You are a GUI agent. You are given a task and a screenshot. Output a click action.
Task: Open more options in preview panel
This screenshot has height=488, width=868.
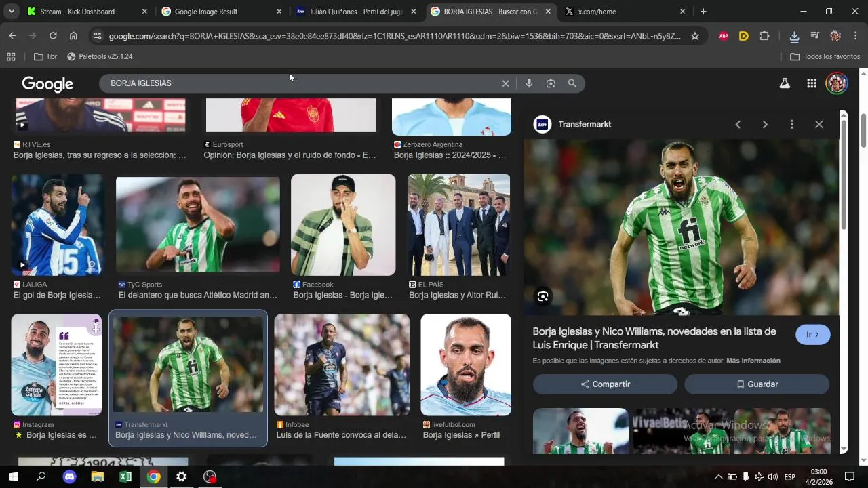point(791,125)
